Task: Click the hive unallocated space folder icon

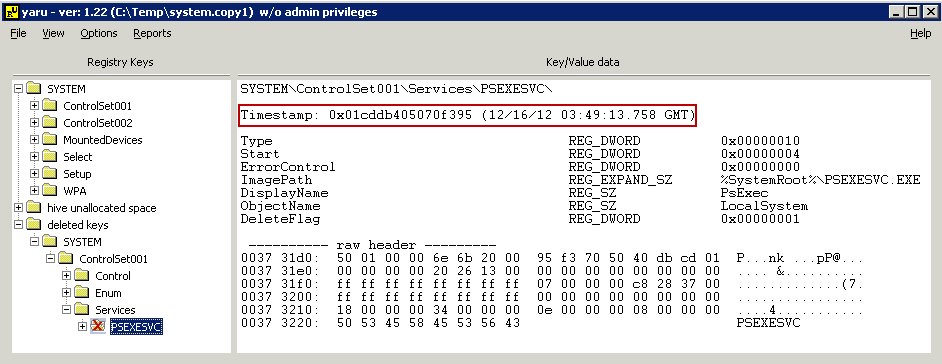Action: [x=33, y=208]
